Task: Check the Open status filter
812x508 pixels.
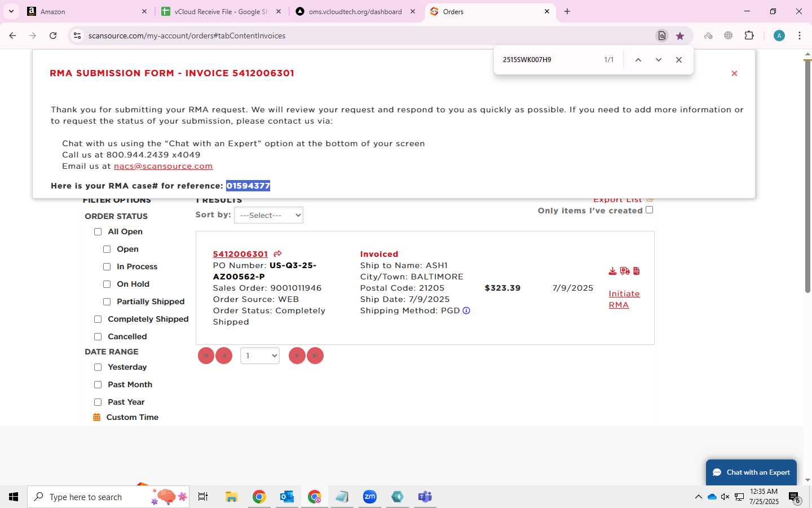Action: click(x=107, y=249)
